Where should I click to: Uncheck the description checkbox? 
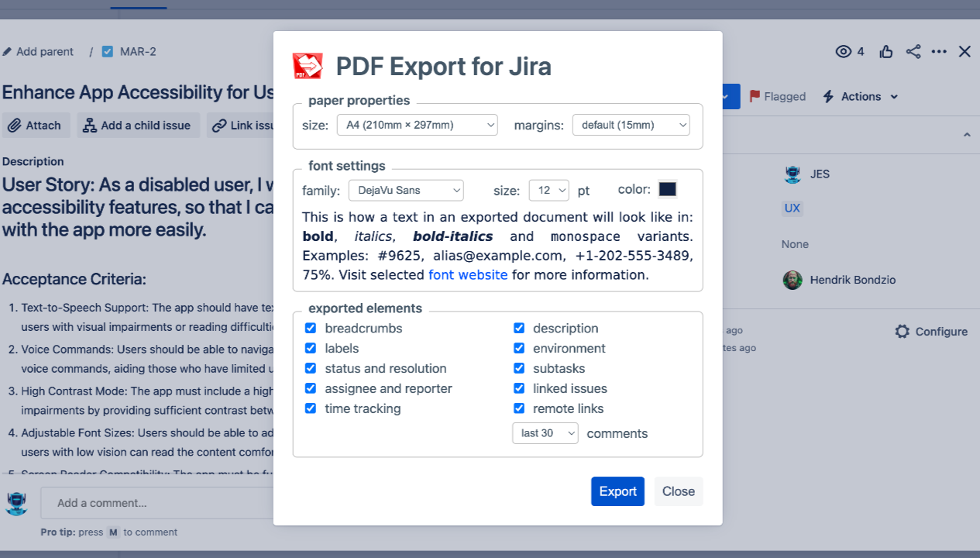(x=519, y=329)
